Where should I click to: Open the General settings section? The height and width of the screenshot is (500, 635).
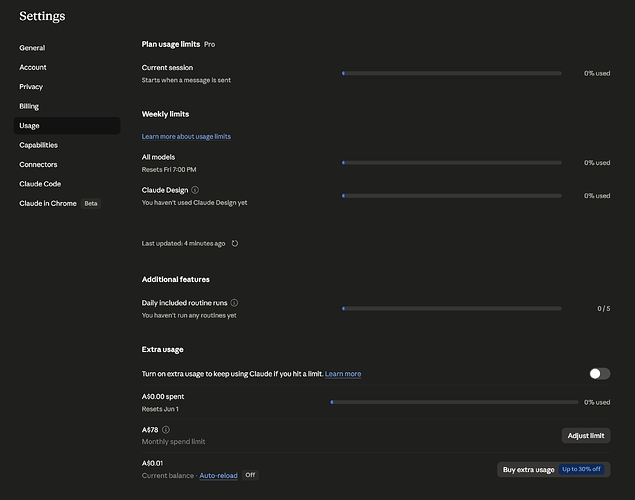(x=32, y=48)
